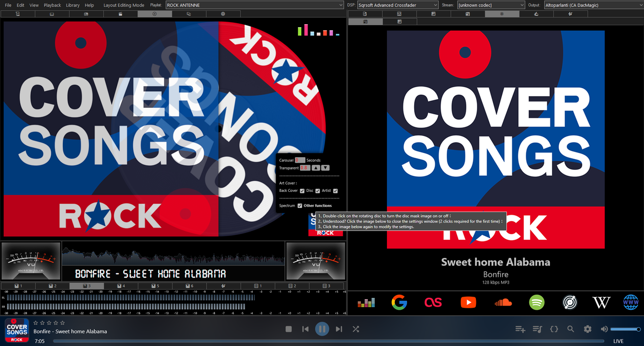This screenshot has width=644, height=346.
Task: Click the scrolling BONFIRE - SWEET HOME ALABAMA text
Action: coord(150,274)
